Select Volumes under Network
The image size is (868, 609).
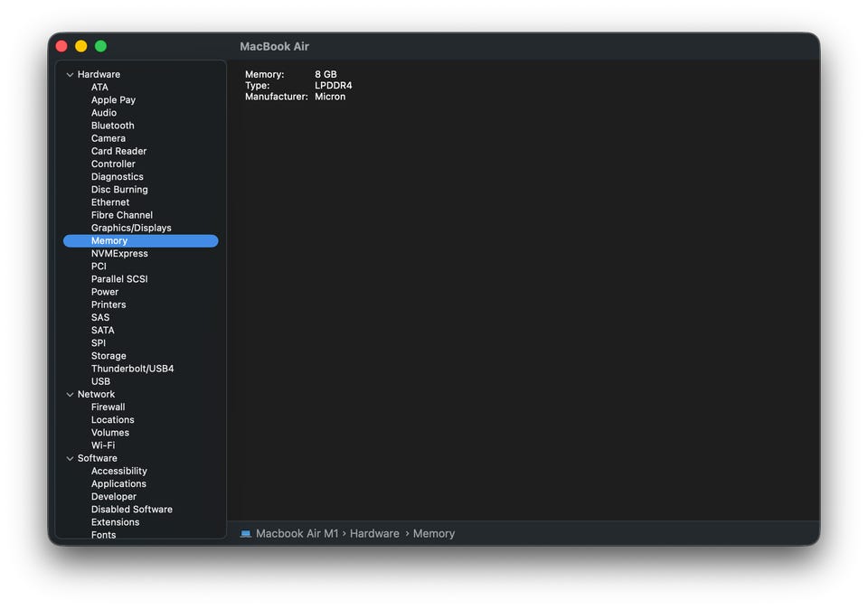coord(110,433)
